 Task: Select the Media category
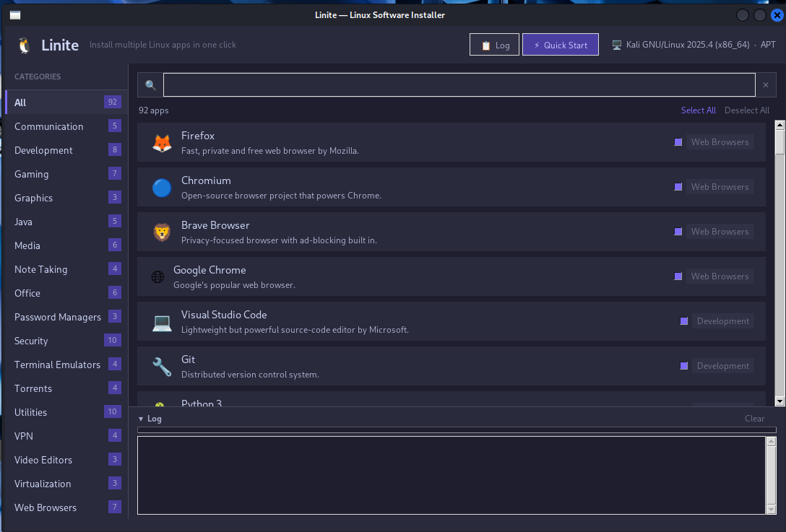pos(65,245)
